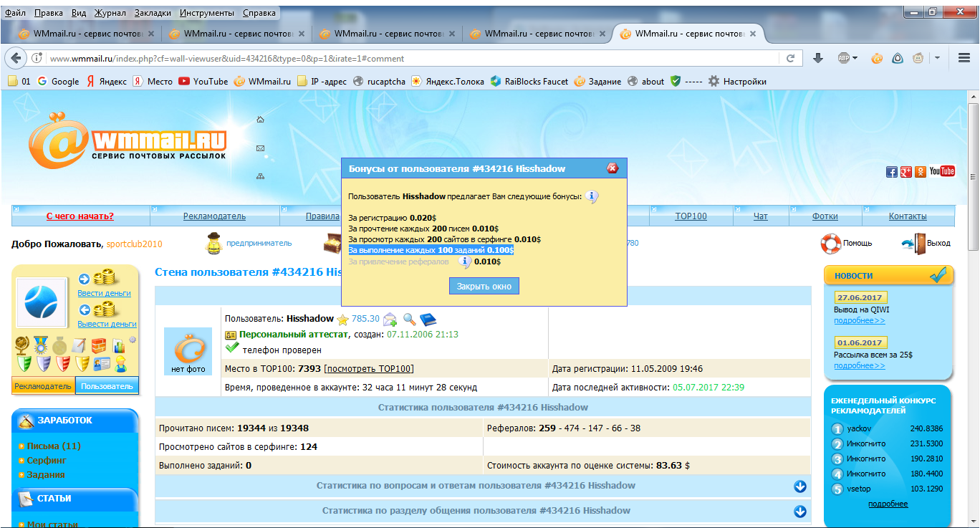Open the Рекламодатель navigation link
Screen dimensions: 980x528
point(214,216)
